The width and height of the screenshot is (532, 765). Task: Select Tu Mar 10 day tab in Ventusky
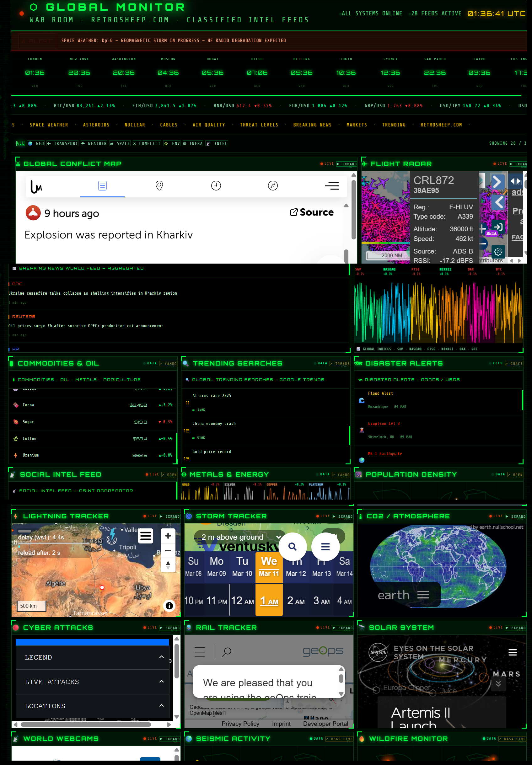(x=242, y=567)
